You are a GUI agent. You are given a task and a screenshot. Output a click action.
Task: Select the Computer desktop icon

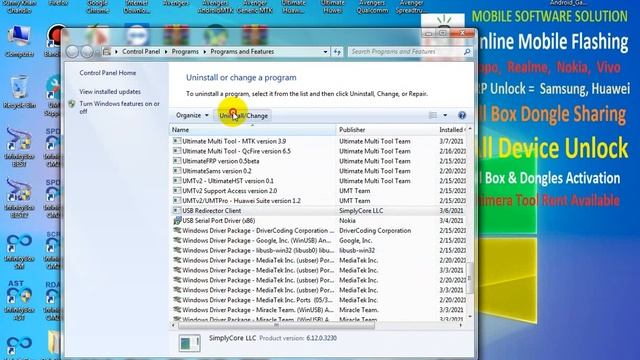tap(19, 41)
